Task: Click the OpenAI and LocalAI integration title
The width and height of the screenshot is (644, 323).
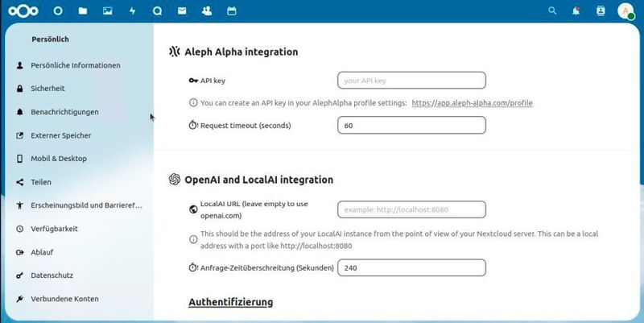Action: point(258,180)
